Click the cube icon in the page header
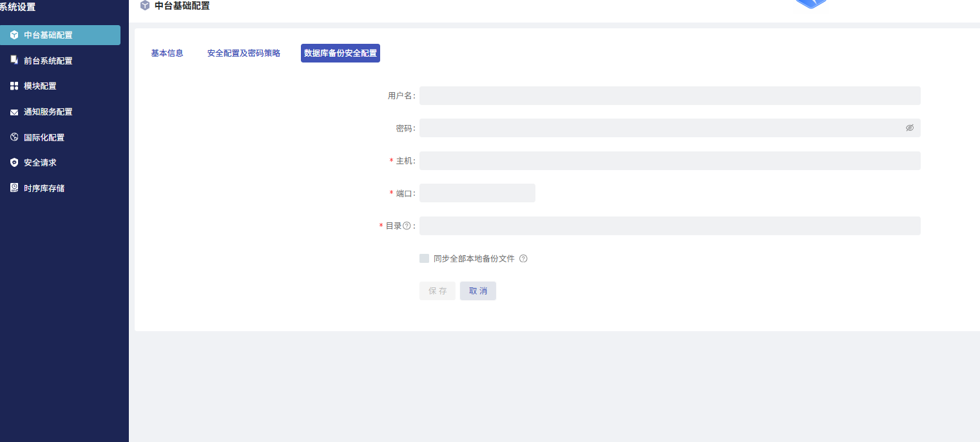Viewport: 980px width, 442px height. [x=145, y=6]
